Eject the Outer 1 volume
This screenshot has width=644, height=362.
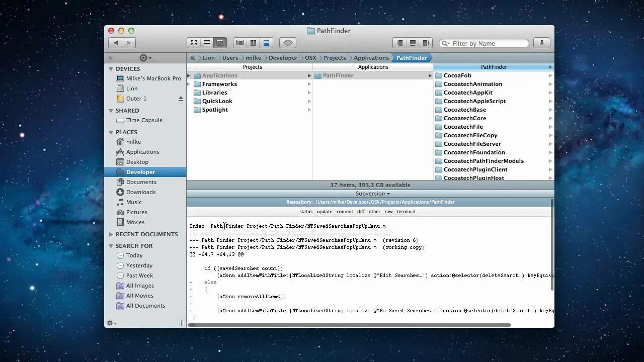pyautogui.click(x=181, y=99)
